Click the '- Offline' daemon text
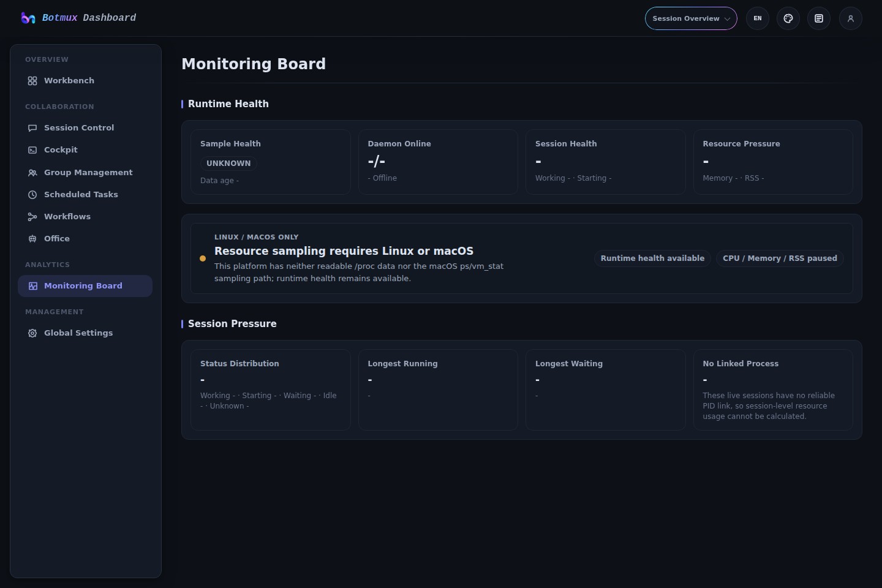The height and width of the screenshot is (588, 882). [x=382, y=178]
